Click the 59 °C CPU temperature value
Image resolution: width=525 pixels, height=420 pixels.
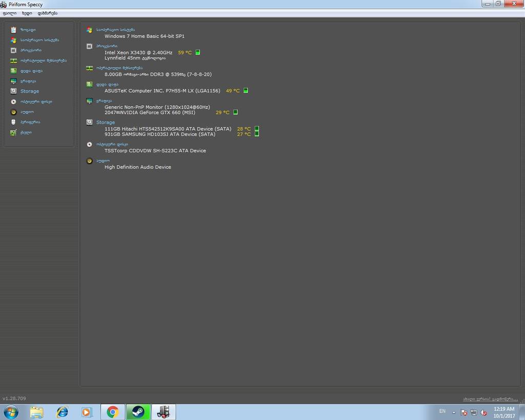[x=185, y=53]
